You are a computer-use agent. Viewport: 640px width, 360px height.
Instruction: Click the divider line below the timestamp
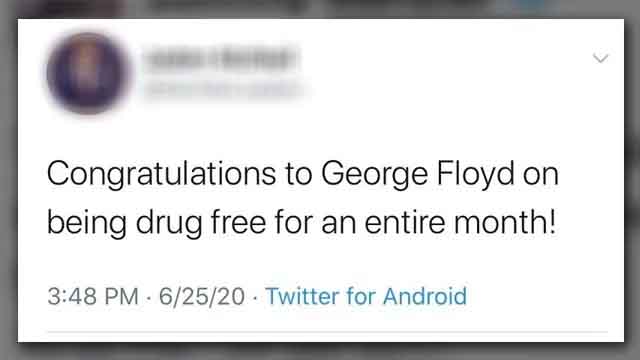[x=327, y=332]
